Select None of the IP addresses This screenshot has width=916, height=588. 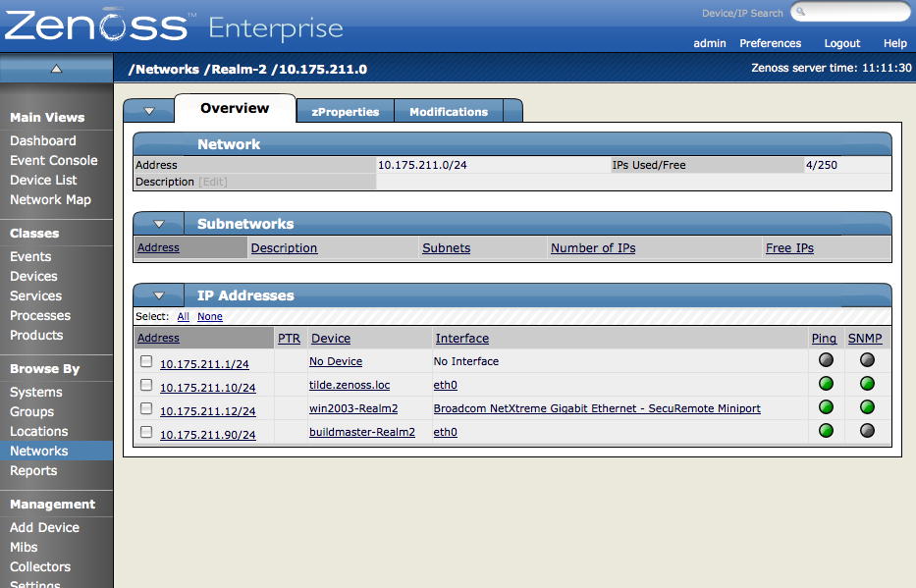click(x=210, y=316)
